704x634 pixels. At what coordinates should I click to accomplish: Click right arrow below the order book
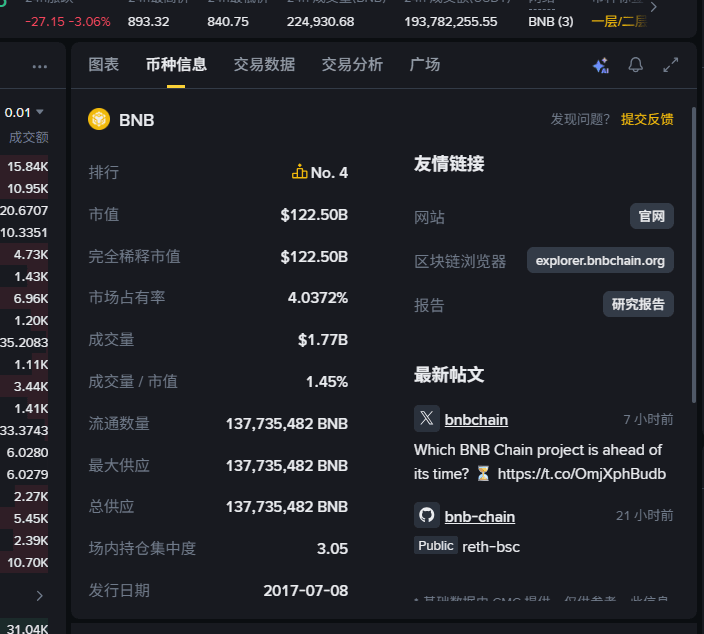tap(40, 595)
